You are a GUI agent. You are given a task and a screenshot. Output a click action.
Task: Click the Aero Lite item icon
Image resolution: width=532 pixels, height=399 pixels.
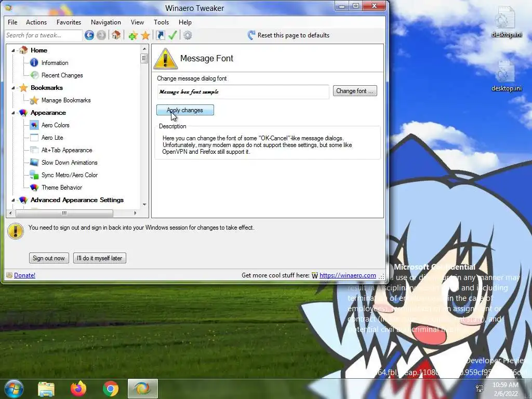[34, 137]
